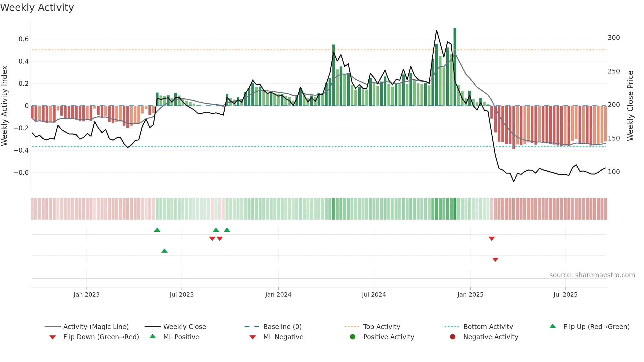The width and height of the screenshot is (644, 362).
Task: Toggle the Baseline (0) legend entry
Action: (273, 327)
